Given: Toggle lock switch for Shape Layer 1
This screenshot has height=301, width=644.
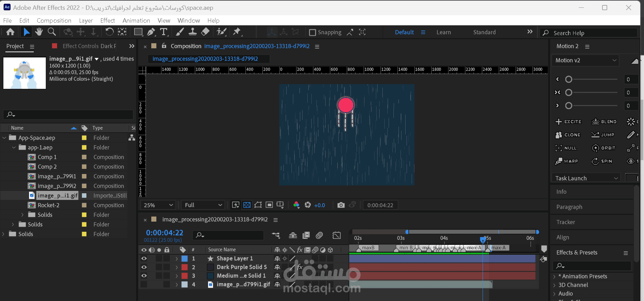Looking at the screenshot, I should tap(166, 258).
